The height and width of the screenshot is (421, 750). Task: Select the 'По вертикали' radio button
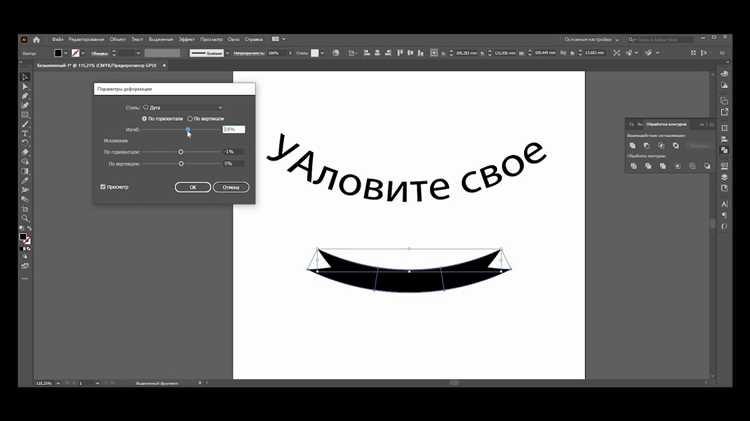190,118
